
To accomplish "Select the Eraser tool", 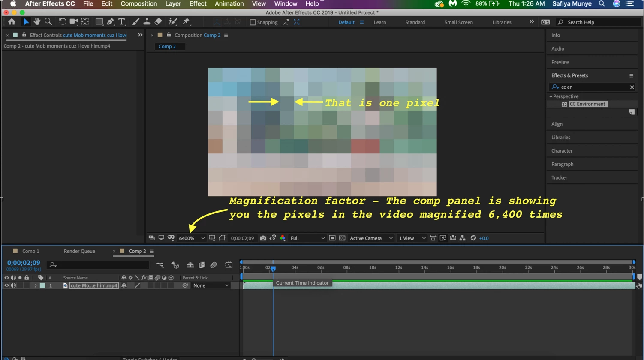I will pos(158,22).
